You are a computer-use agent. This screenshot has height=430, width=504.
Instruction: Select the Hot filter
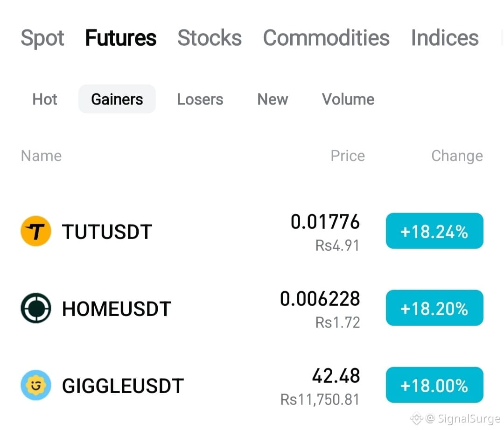click(45, 99)
